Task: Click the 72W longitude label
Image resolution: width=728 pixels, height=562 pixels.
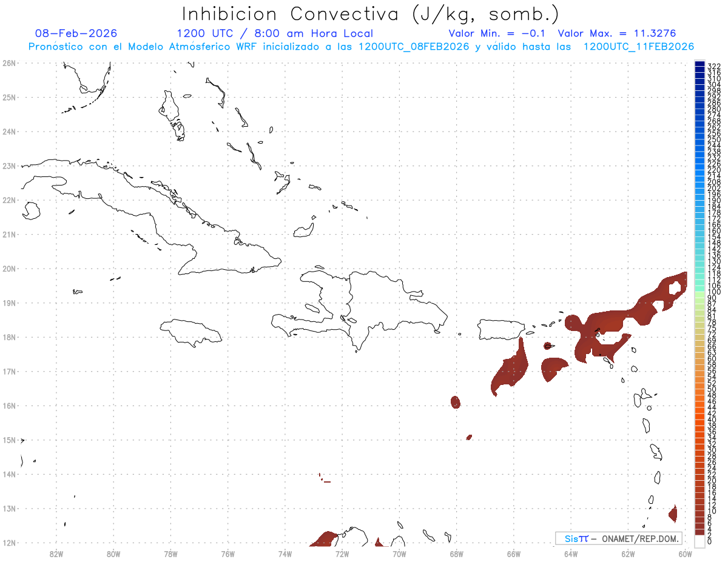Action: point(342,554)
